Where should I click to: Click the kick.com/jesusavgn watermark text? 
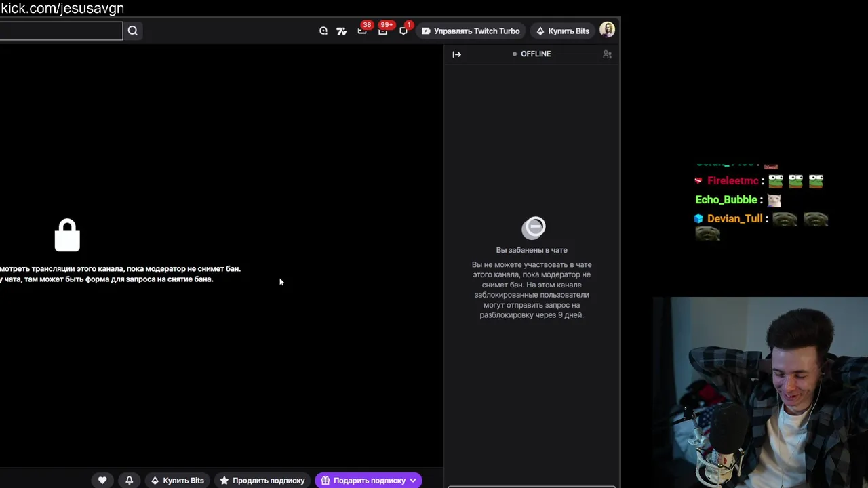point(62,9)
